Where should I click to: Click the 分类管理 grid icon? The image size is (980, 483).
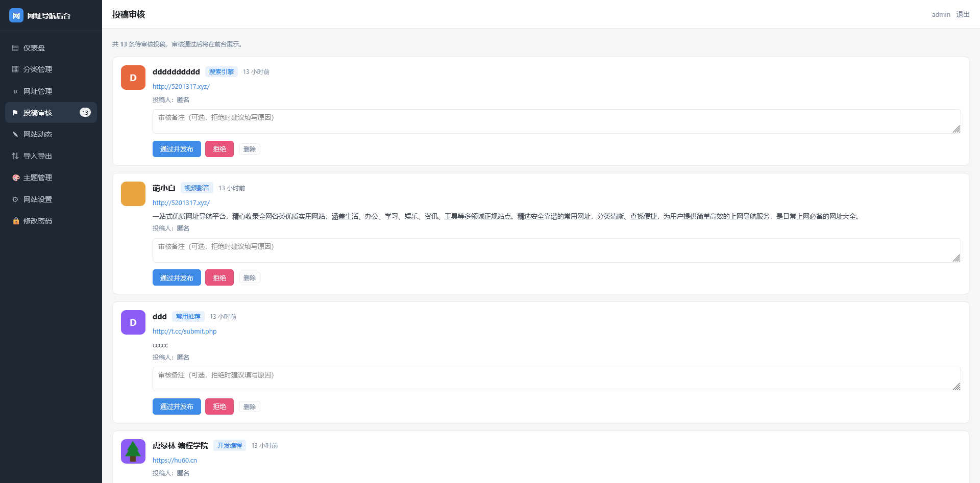click(15, 69)
